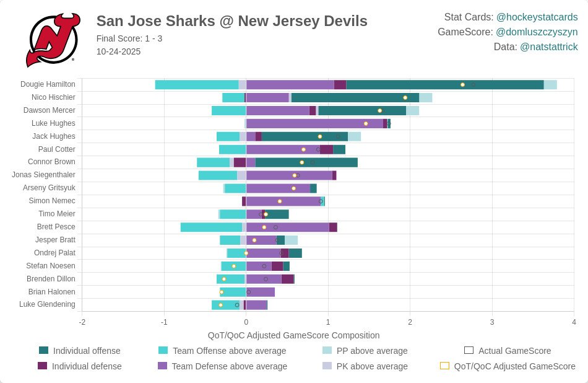Select the Dougie Hamilton player label
Viewport: 588px width, 383px height.
(48, 85)
